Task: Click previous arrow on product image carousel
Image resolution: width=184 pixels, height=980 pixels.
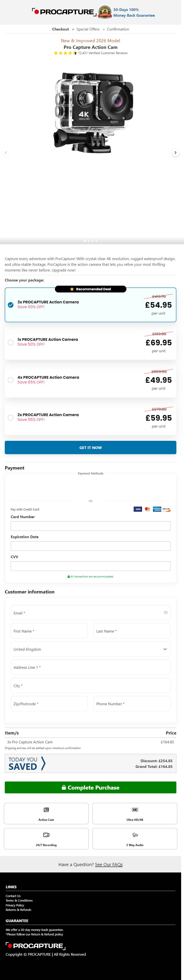Action: tap(5, 153)
